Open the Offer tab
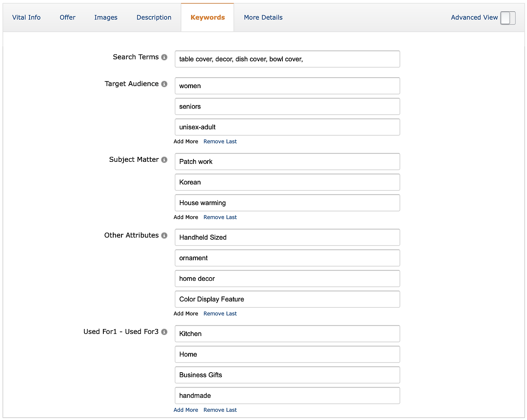This screenshot has width=527, height=420. click(x=68, y=17)
